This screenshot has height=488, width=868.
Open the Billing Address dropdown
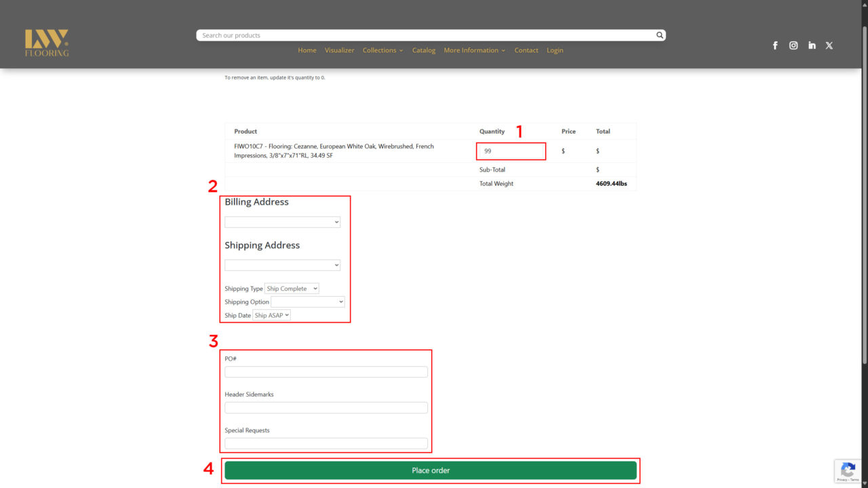pos(282,222)
